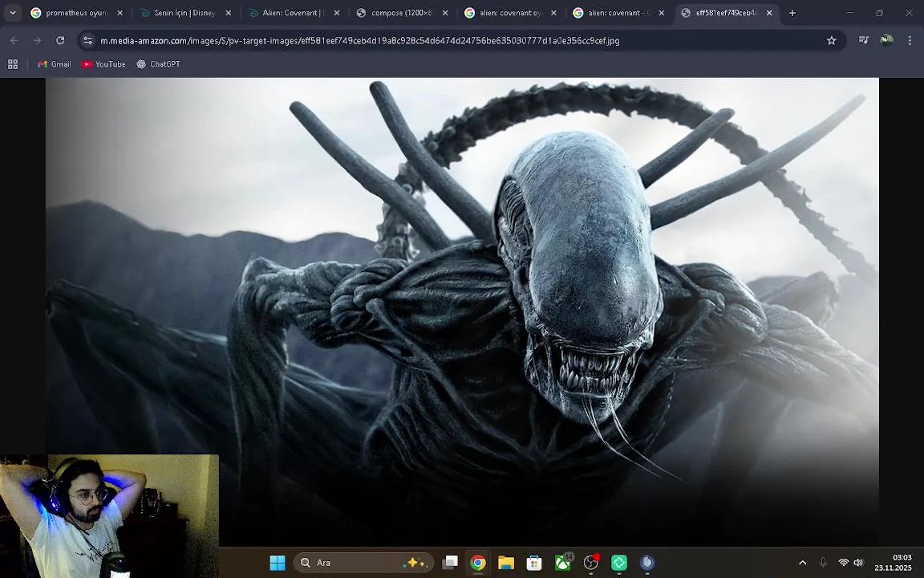Open the clock showing 03:03 23.11.2025
Viewport: 924px width, 578px height.
tap(893, 563)
